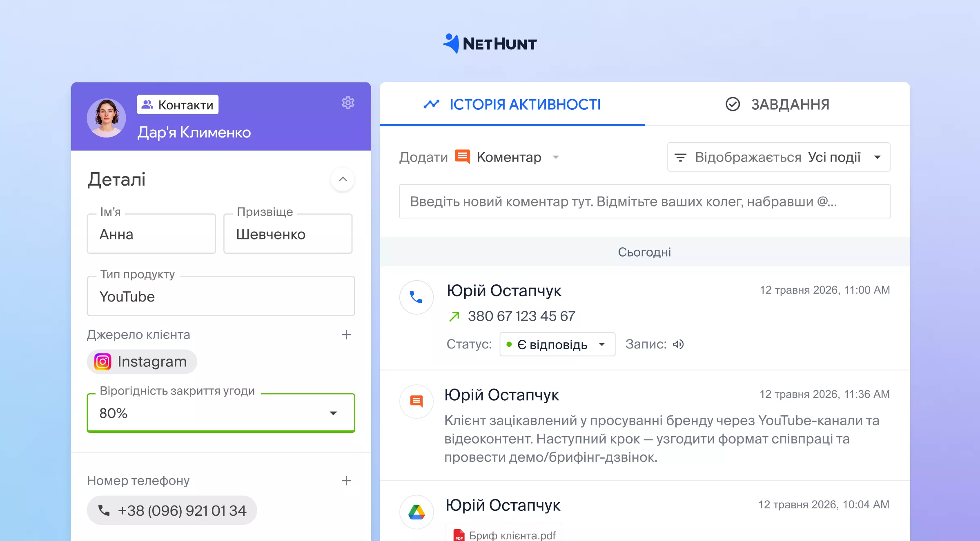
Task: Click timestamp 12 травня 2026, 10:04 AM
Action: coord(824,505)
